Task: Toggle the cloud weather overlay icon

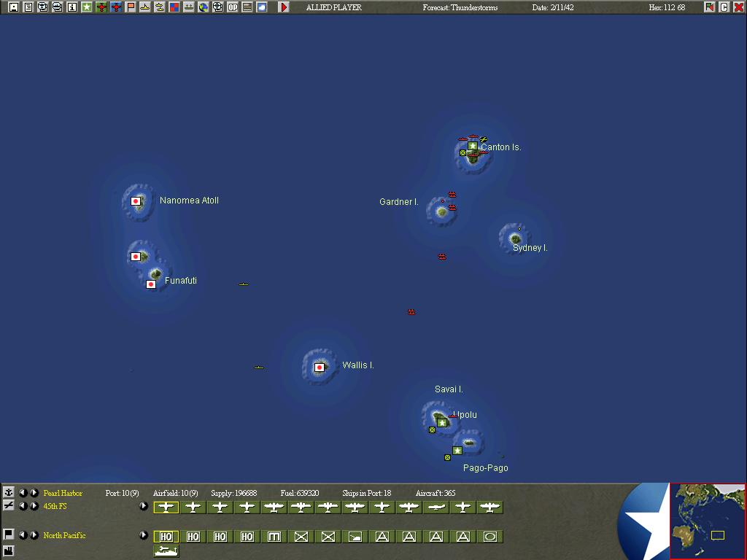Action: click(262, 7)
